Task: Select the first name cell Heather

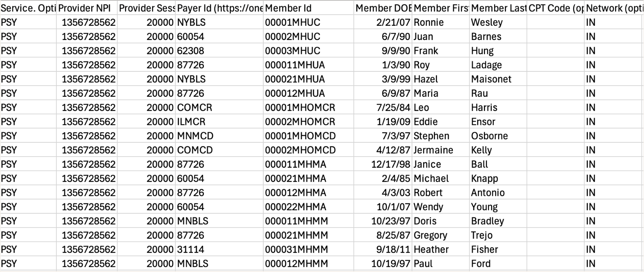Action: tap(441, 249)
